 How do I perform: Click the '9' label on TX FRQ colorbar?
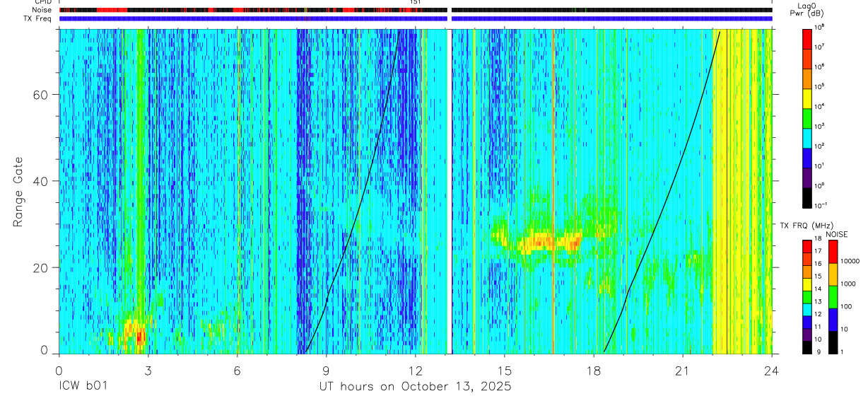point(817,352)
